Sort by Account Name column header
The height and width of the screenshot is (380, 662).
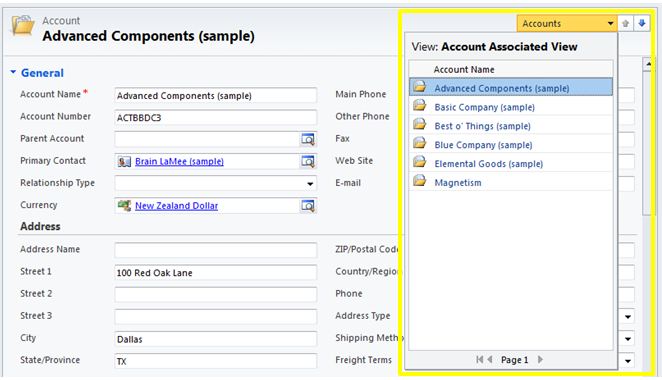pyautogui.click(x=464, y=69)
